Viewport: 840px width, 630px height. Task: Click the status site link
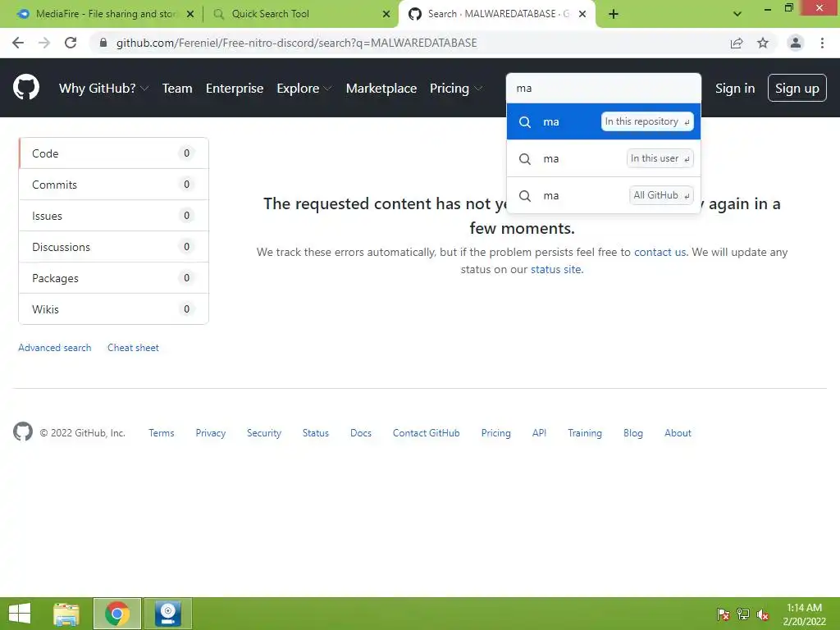point(555,269)
